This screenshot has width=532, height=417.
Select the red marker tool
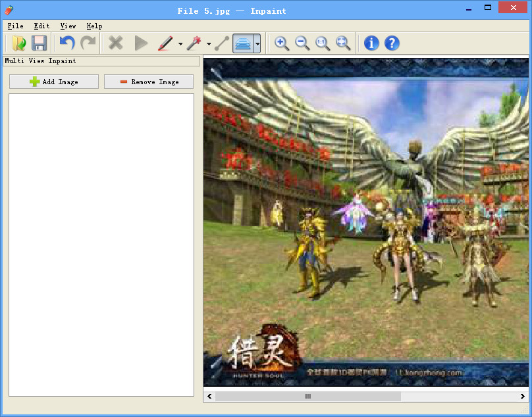coord(165,43)
